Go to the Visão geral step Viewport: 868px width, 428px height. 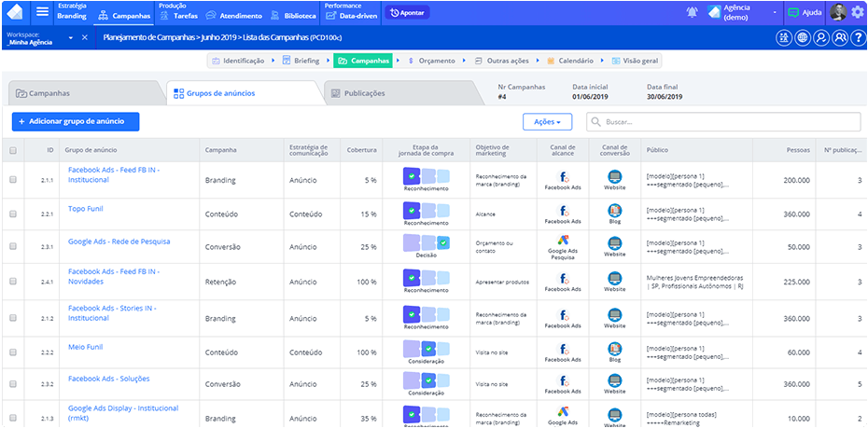pyautogui.click(x=635, y=61)
